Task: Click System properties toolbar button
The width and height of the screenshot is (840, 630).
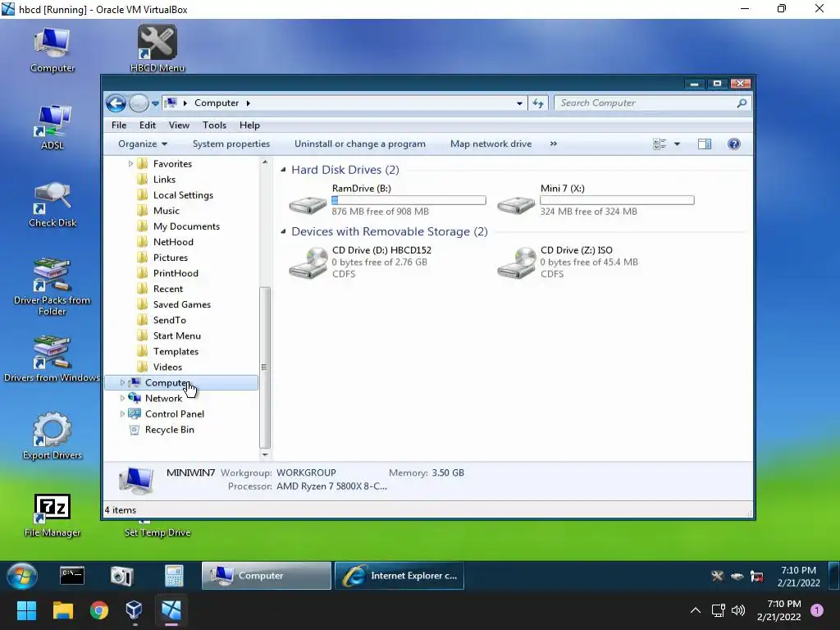Action: pyautogui.click(x=231, y=144)
